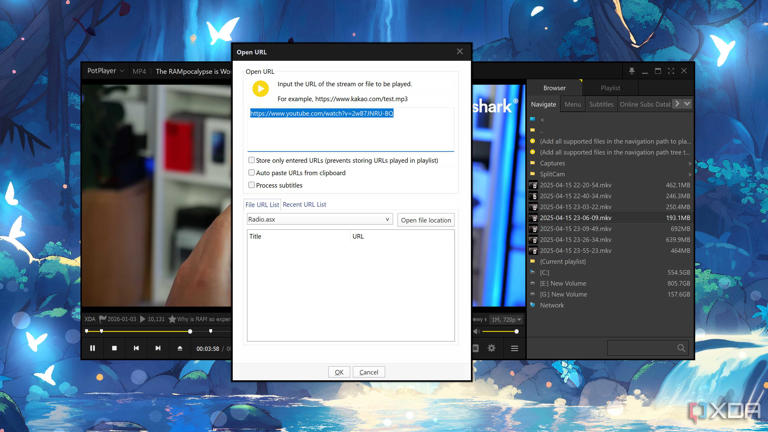This screenshot has height=432, width=768.
Task: Switch to File URL List tab
Action: (x=262, y=204)
